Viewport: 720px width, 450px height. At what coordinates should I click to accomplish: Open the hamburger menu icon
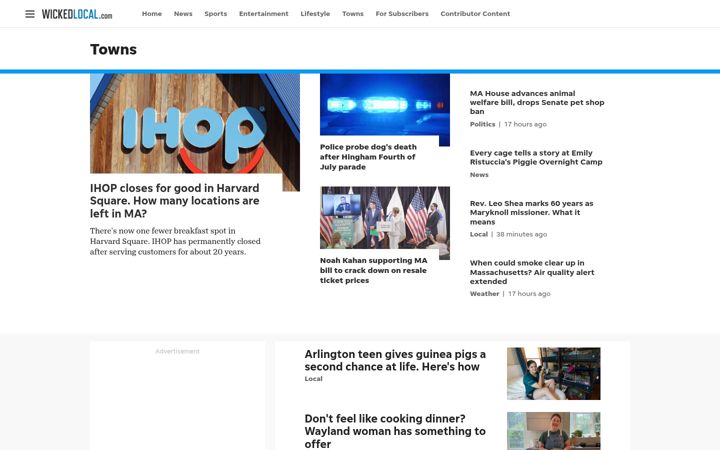(30, 14)
